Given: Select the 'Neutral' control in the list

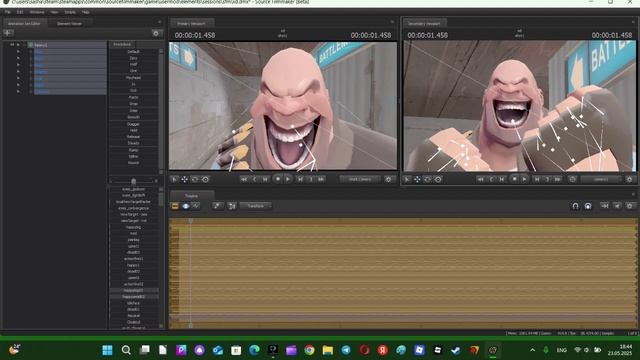Looking at the screenshot, I should tap(133, 316).
